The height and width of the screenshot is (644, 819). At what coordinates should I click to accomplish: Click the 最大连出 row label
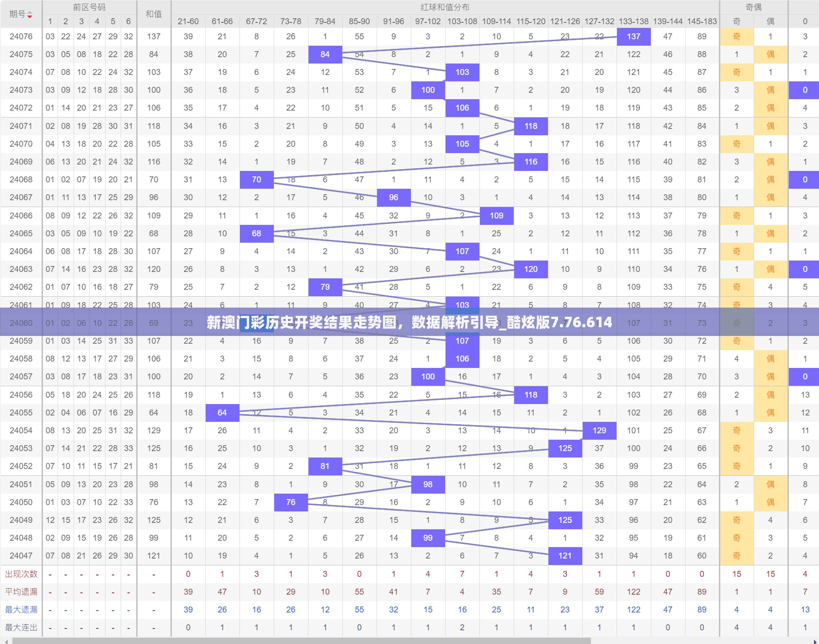pos(21,628)
